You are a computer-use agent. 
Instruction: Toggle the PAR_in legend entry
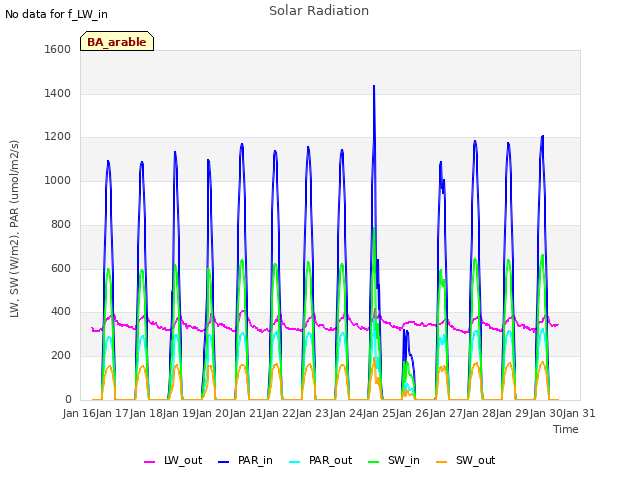click(245, 461)
